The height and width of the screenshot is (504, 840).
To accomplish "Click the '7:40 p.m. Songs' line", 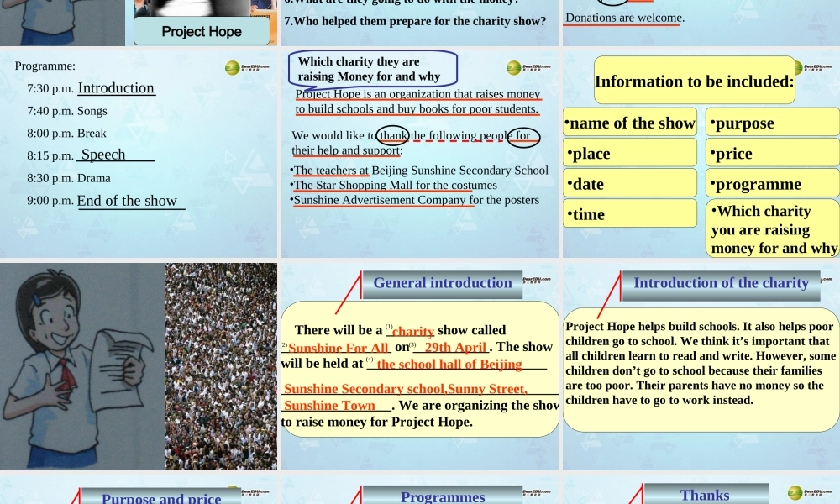I will pos(67,111).
